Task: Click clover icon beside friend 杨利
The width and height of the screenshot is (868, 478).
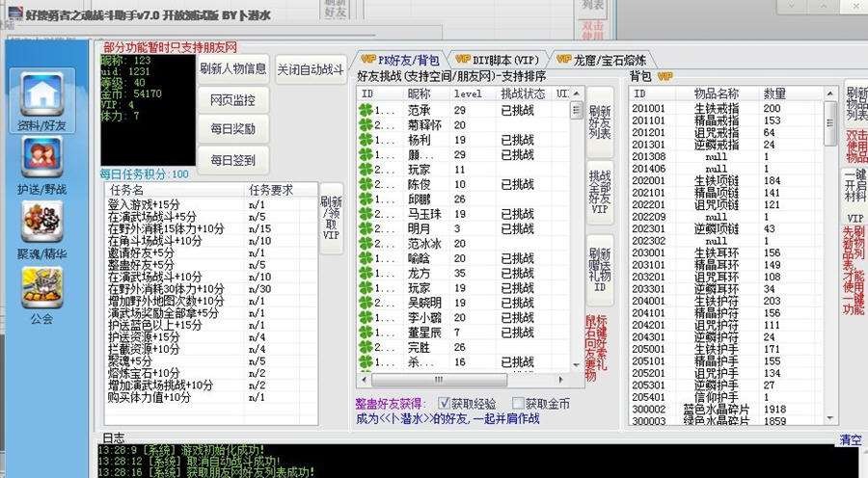Action: tap(366, 140)
